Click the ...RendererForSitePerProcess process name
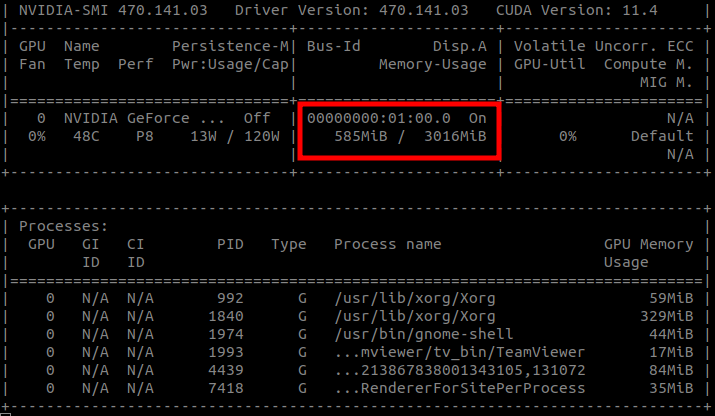Screen dimensions: 715x416 pyautogui.click(x=460, y=389)
